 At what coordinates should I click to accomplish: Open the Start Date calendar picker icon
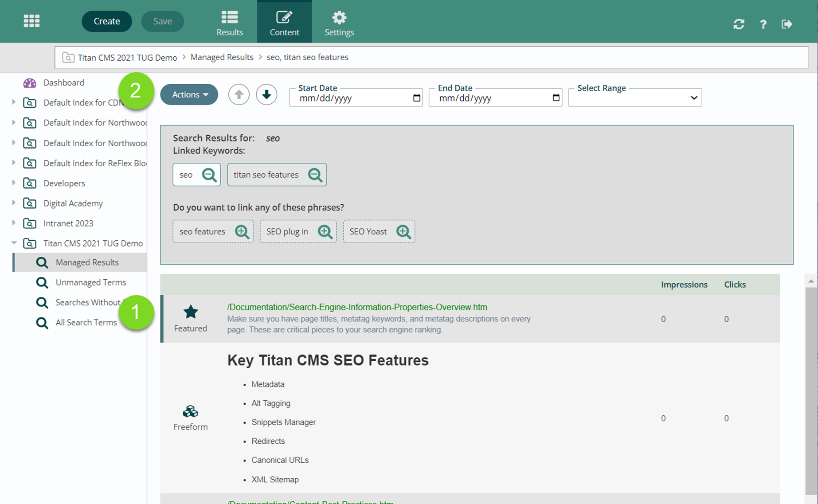(x=416, y=98)
